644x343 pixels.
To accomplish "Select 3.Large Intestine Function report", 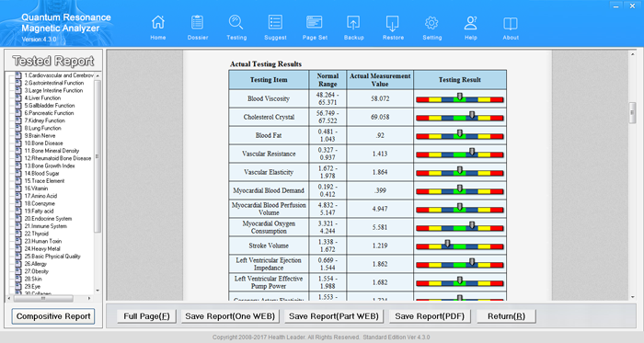I will [53, 90].
